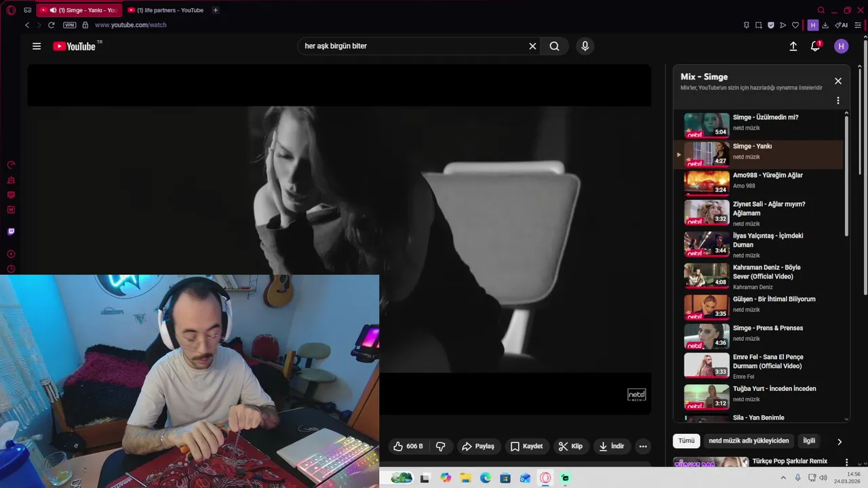Open the Opera easy setup sliders icon
Screen dimensions: 868x488
[x=858, y=25]
